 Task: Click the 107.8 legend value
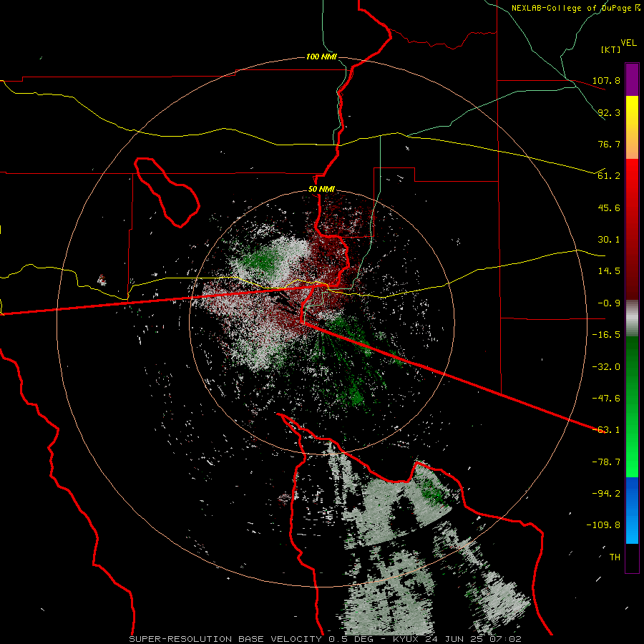coord(606,80)
